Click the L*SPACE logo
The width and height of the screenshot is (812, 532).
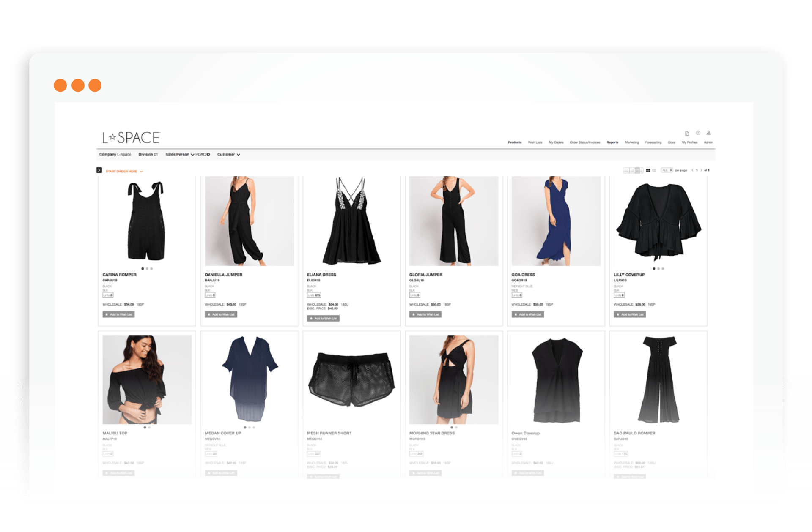131,137
